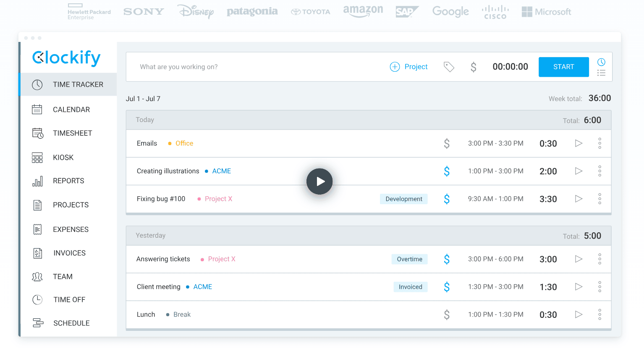
Task: Toggle billable on Client meeting entry
Action: tap(447, 287)
